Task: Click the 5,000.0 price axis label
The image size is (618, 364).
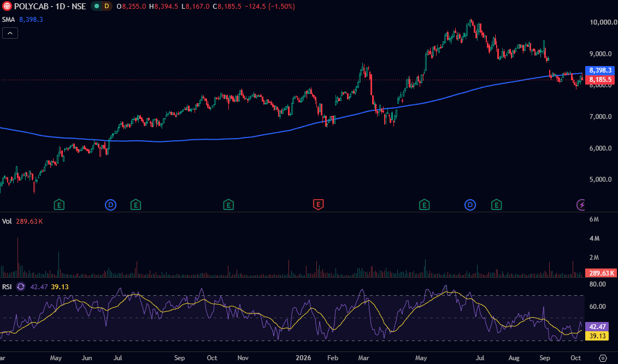Action: click(x=601, y=179)
